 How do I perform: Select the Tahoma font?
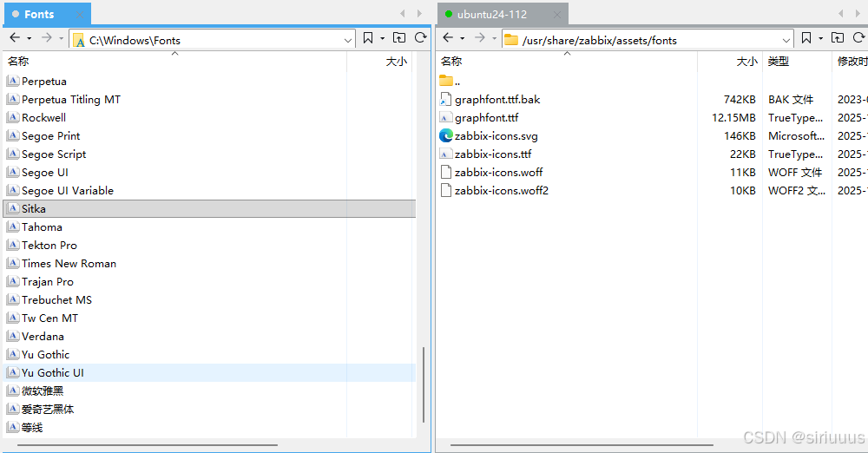pos(42,227)
